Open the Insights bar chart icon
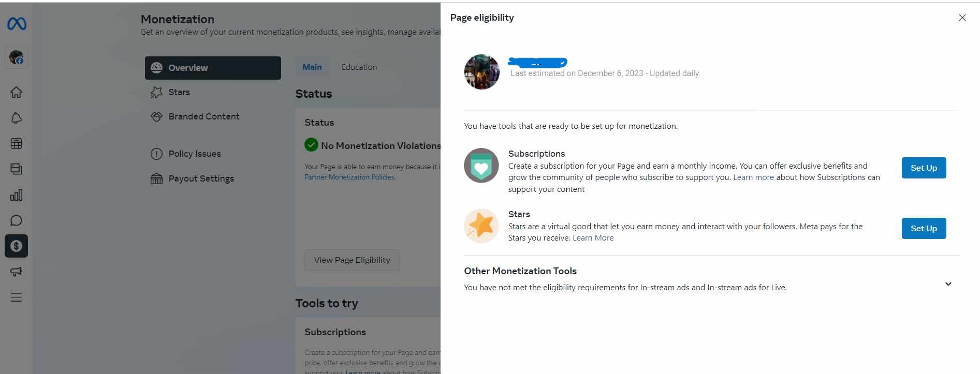The image size is (980, 374). click(17, 195)
